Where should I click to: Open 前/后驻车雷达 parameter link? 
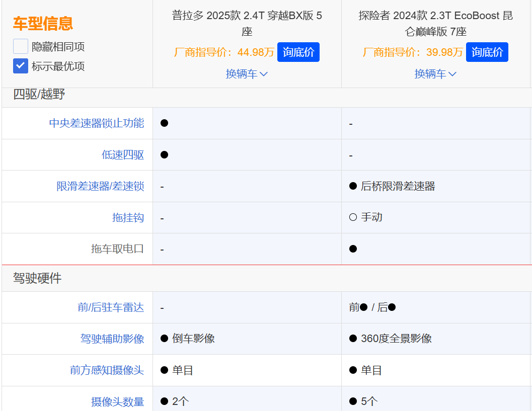pos(111,307)
